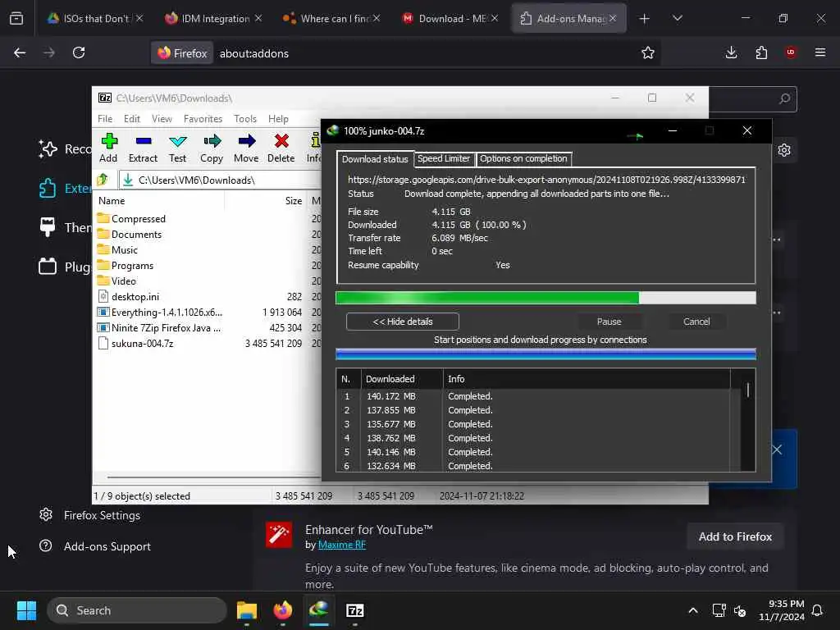
Task: Click the add-ons search magnifier icon
Action: (784, 99)
